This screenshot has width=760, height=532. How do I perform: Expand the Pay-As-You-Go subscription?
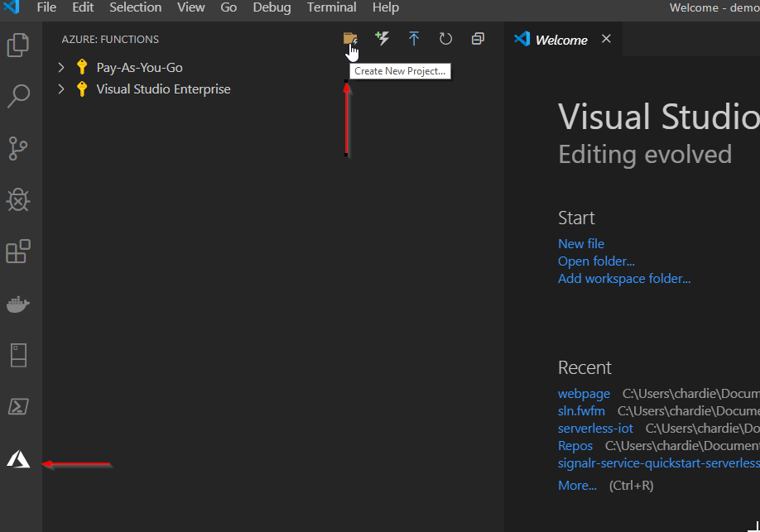click(x=61, y=67)
